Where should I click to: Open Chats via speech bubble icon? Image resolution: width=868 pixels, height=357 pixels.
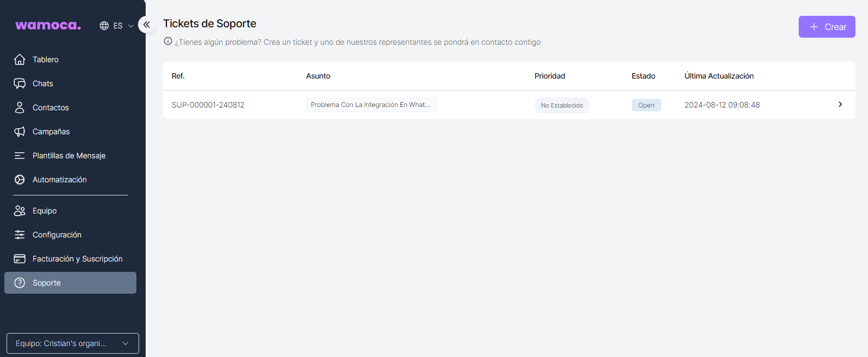pos(20,84)
